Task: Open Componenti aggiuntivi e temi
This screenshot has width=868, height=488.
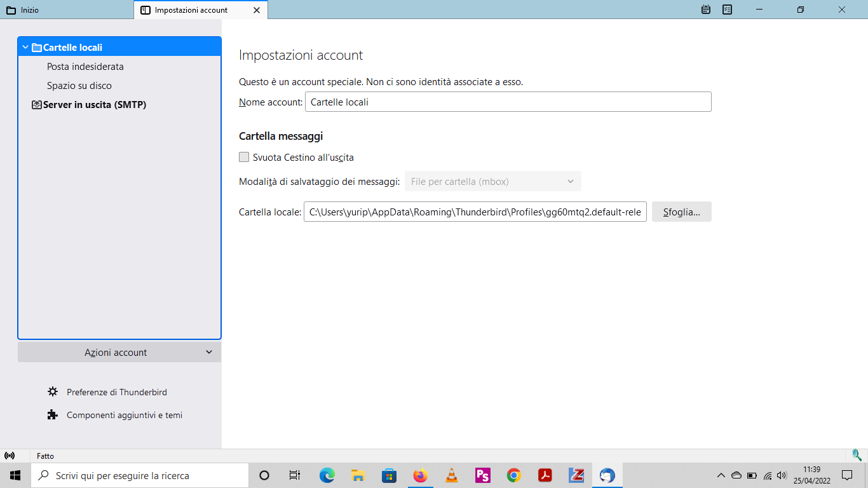Action: coord(125,415)
